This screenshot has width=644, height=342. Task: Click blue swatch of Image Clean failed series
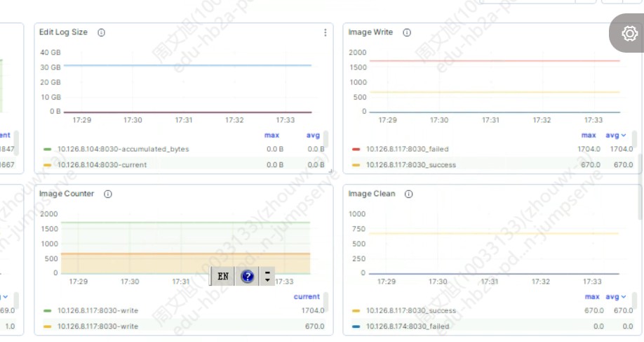click(x=356, y=327)
